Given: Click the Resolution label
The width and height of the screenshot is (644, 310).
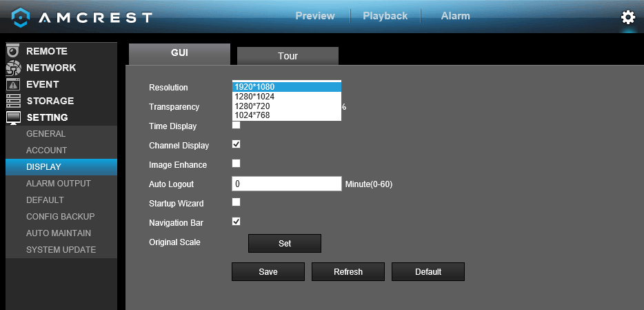Looking at the screenshot, I should pos(168,88).
